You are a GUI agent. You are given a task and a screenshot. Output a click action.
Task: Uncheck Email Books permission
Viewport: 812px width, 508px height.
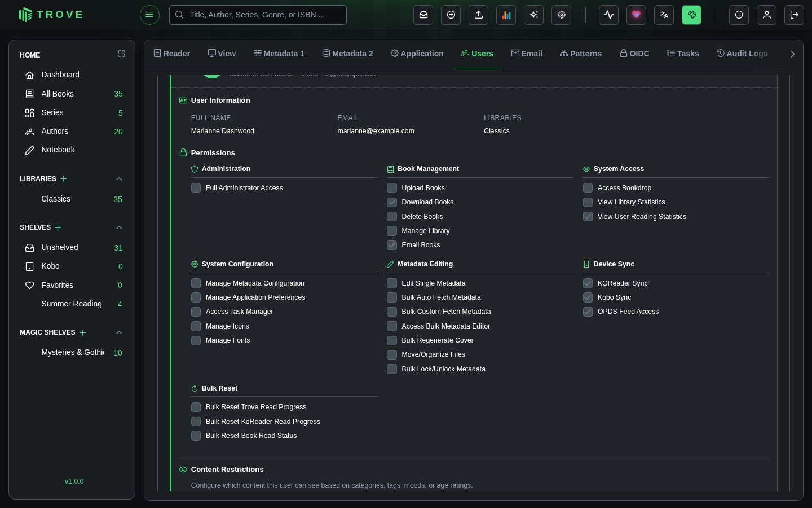(392, 245)
